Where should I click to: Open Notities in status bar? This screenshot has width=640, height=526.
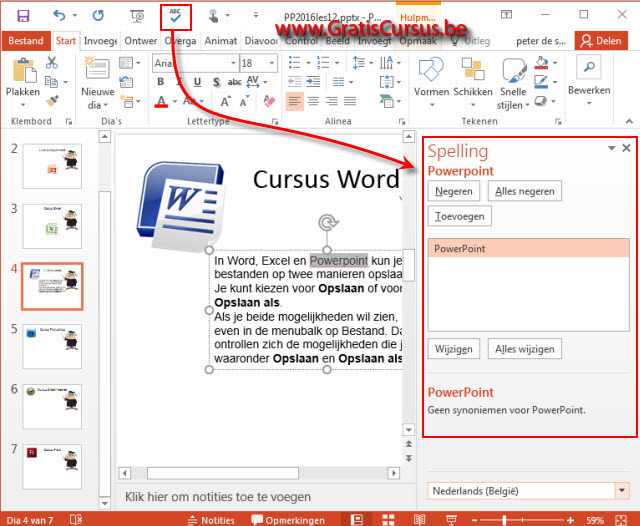[x=211, y=520]
